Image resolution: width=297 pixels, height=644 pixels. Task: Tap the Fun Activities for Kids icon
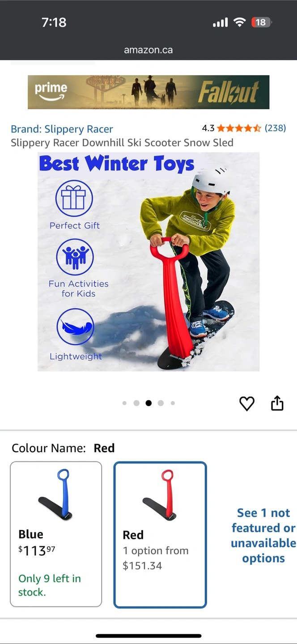coord(75,257)
